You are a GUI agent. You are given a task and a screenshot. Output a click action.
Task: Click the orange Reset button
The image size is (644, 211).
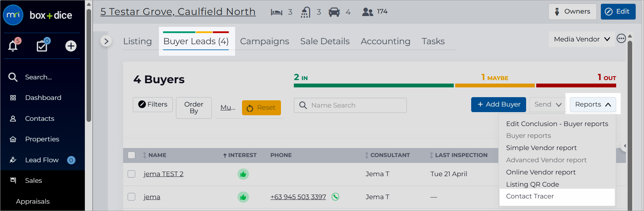pyautogui.click(x=261, y=108)
